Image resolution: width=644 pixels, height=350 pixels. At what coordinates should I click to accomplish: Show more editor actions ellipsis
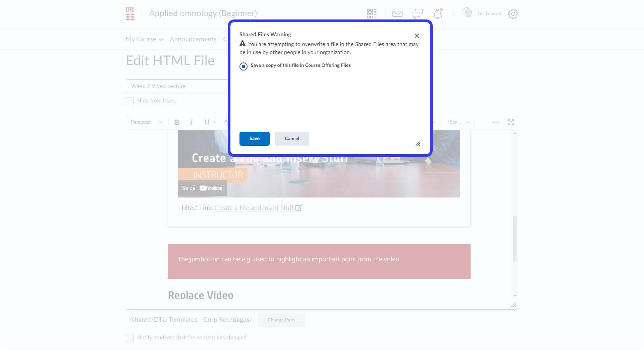coord(496,122)
